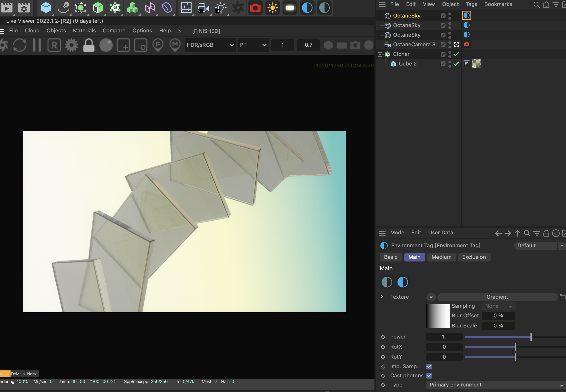Viewport: 566px width, 392px height.
Task: Open Mode menu in Attribute Manager
Action: [397, 233]
